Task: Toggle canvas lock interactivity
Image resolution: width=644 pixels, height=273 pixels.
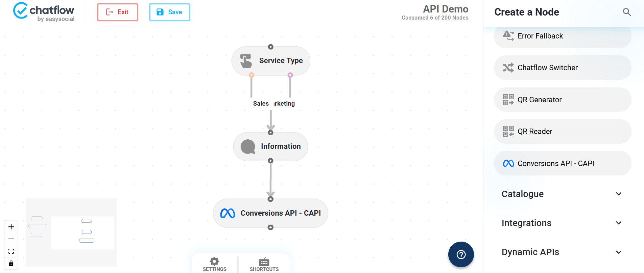Action: pos(11,263)
